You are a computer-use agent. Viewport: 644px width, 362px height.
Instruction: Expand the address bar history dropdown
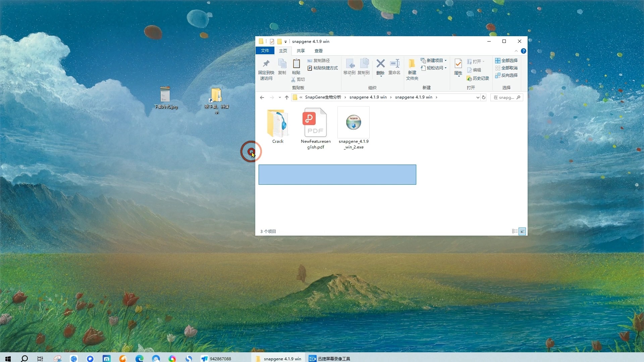[x=478, y=98]
